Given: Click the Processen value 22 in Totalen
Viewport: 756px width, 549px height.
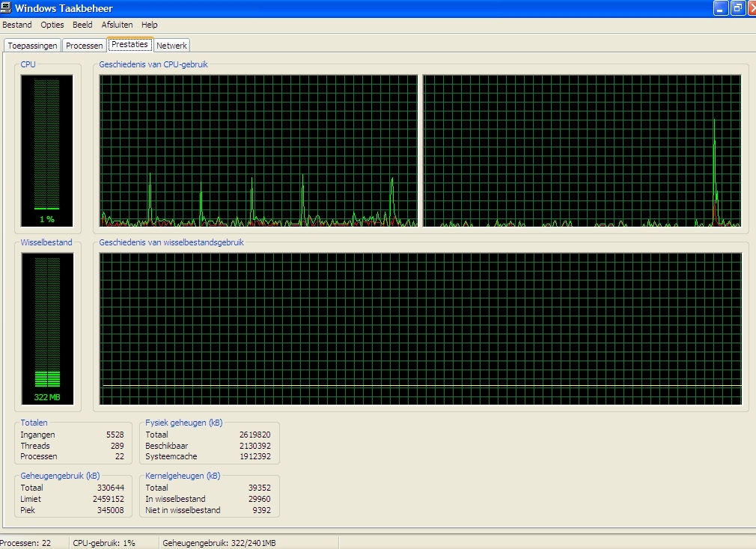Looking at the screenshot, I should point(120,456).
